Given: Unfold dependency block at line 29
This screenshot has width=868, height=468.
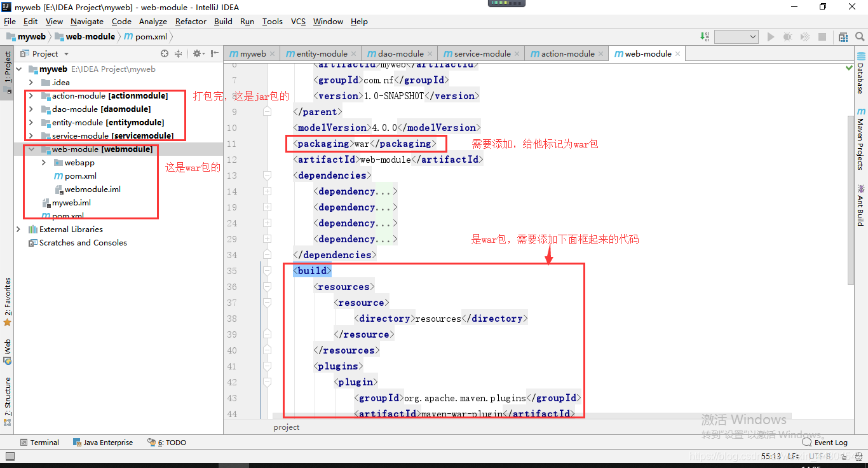Looking at the screenshot, I should (267, 239).
